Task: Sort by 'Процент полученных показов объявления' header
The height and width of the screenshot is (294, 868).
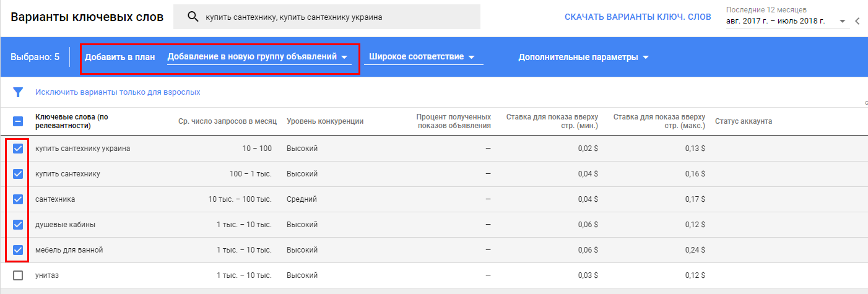Action: 453,121
